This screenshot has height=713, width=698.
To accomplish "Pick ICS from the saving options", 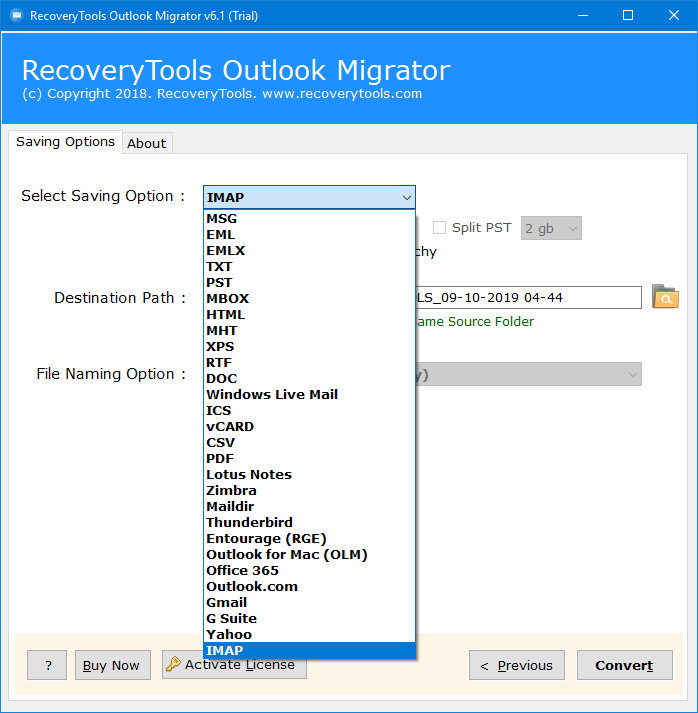I will click(309, 411).
